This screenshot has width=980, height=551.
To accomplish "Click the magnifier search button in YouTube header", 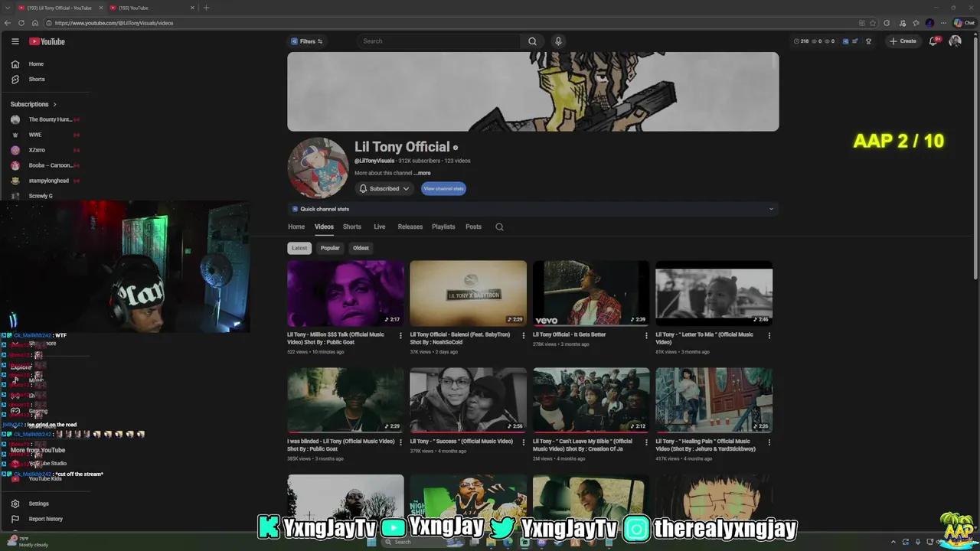I will click(x=532, y=41).
